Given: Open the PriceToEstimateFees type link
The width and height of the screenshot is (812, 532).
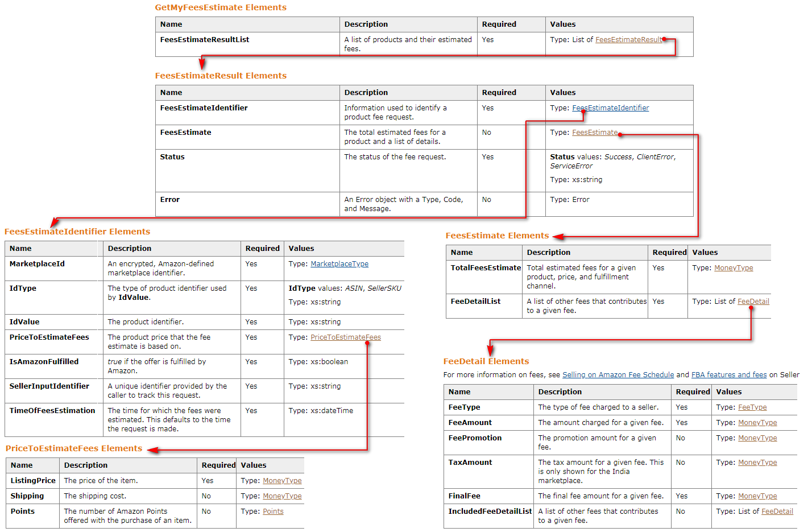Looking at the screenshot, I should 346,337.
